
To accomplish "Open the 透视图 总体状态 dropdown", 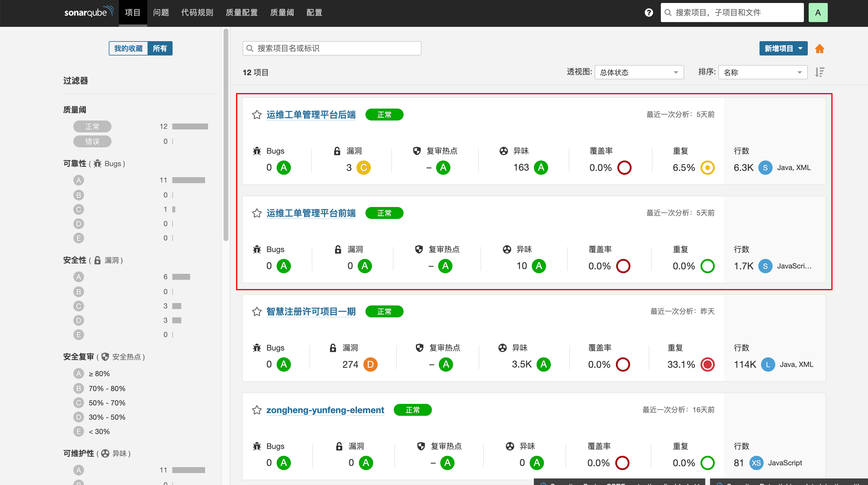I will tap(639, 72).
